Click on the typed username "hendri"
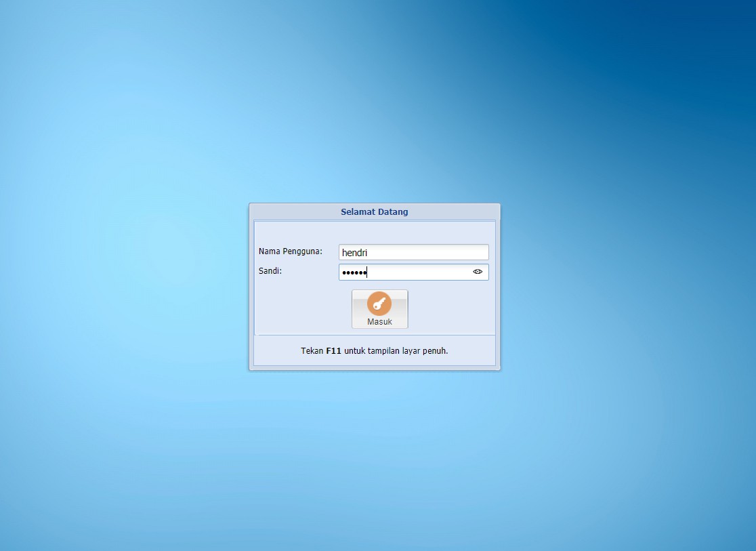756x551 pixels. (354, 252)
